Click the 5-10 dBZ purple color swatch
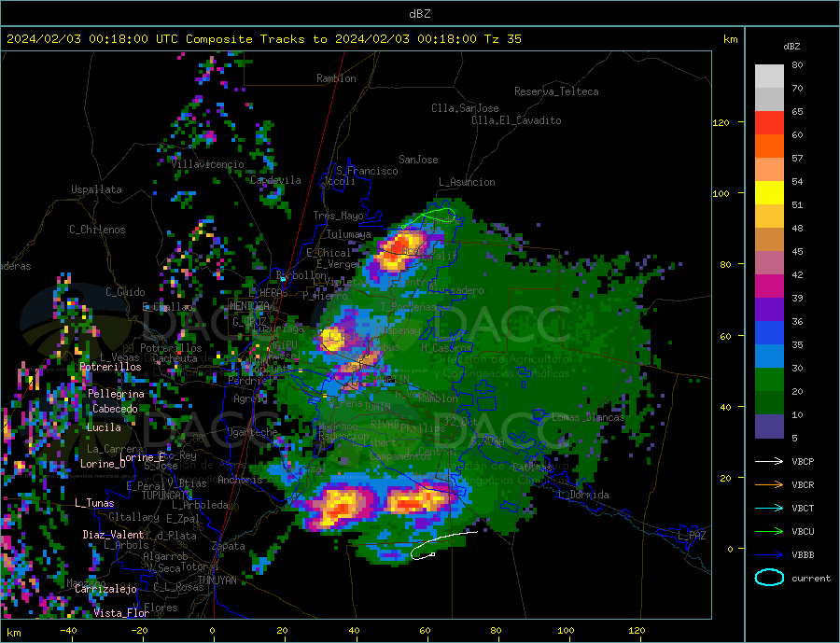Screen dimensions: 840x643 769,426
